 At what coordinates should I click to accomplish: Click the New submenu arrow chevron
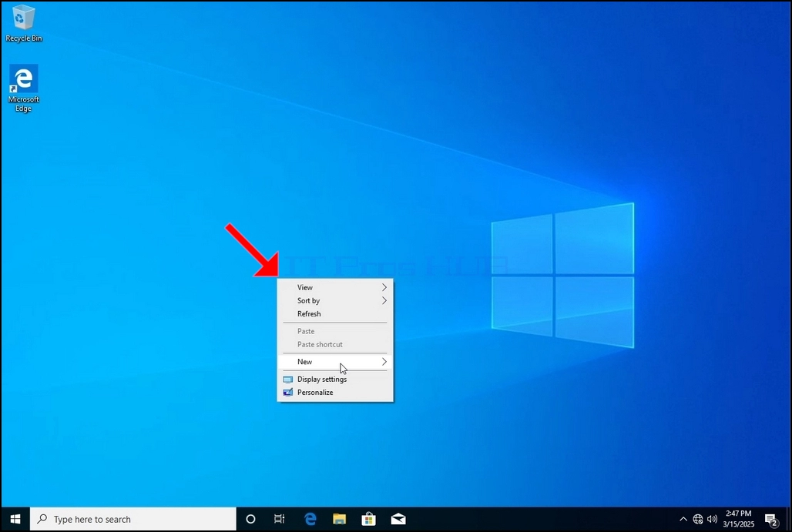click(x=384, y=361)
